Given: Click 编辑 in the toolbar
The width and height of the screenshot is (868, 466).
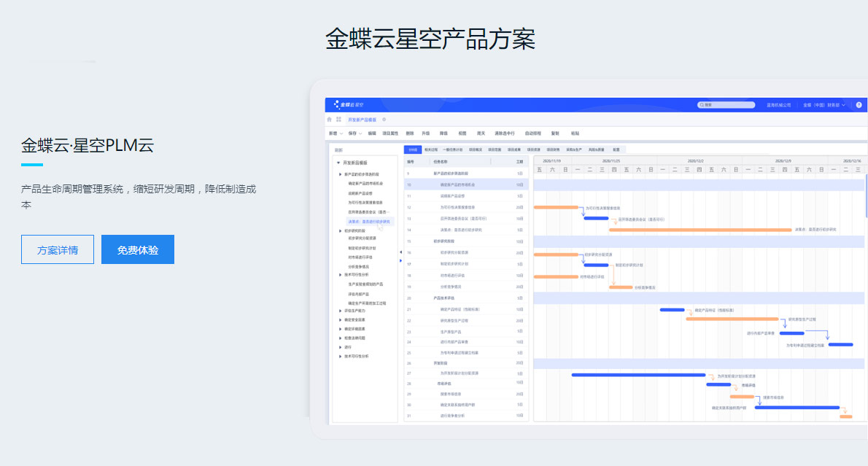Looking at the screenshot, I should [x=372, y=133].
